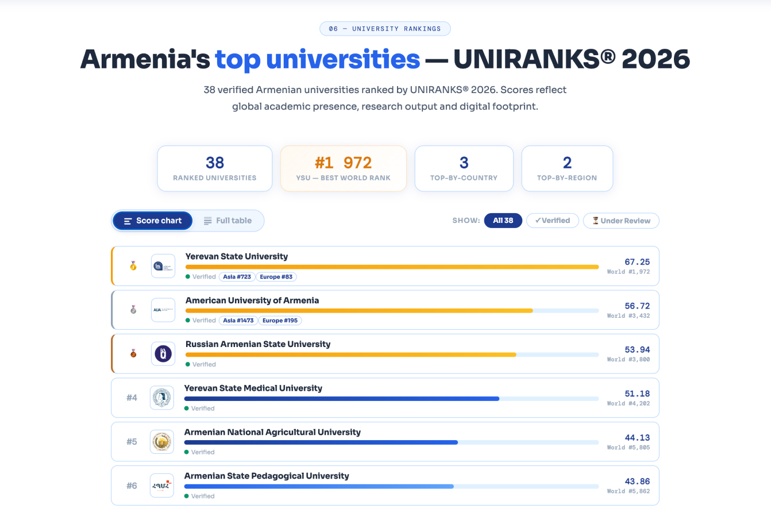Click Russian Armenian State University logo
771x532 pixels.
pos(163,353)
